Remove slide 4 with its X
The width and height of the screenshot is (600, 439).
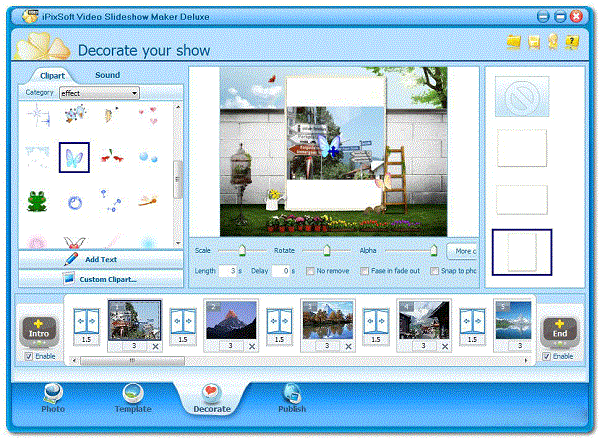[x=445, y=346]
